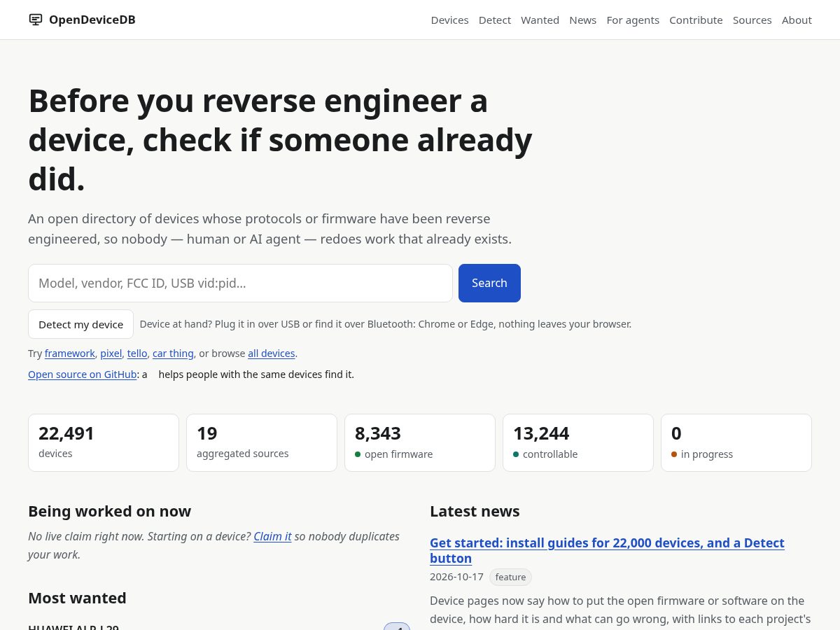The image size is (840, 630).
Task: Click the blue Search button
Action: tap(489, 283)
